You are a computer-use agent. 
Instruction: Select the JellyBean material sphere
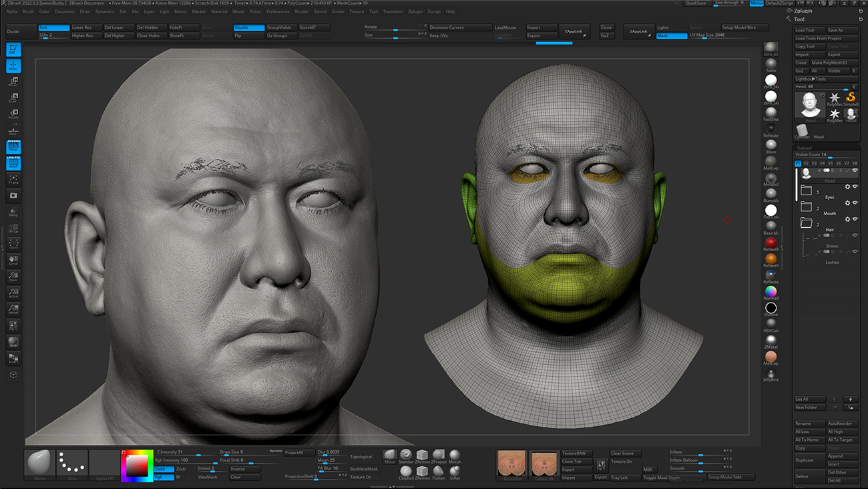771,374
